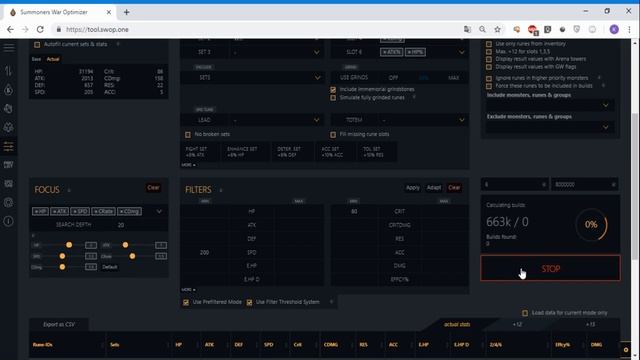Expand Include monsters, runes & groups dropdown
The image size is (640, 360).
point(550,105)
